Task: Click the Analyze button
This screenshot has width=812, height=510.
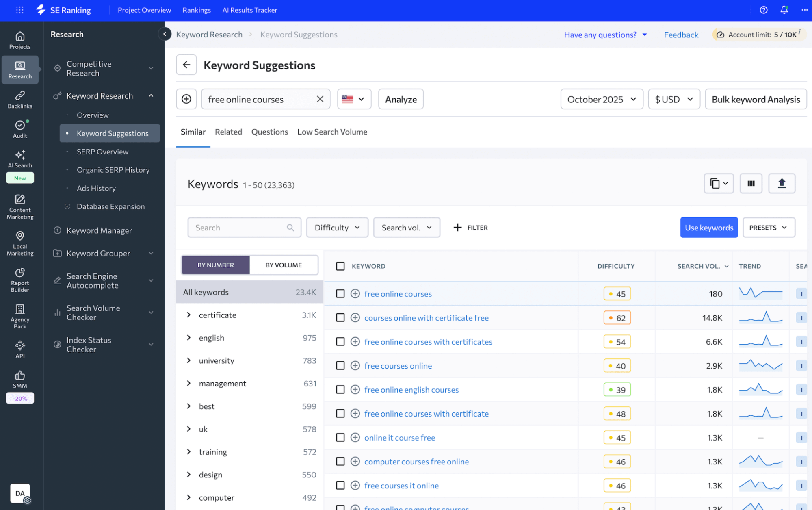Action: pyautogui.click(x=401, y=99)
